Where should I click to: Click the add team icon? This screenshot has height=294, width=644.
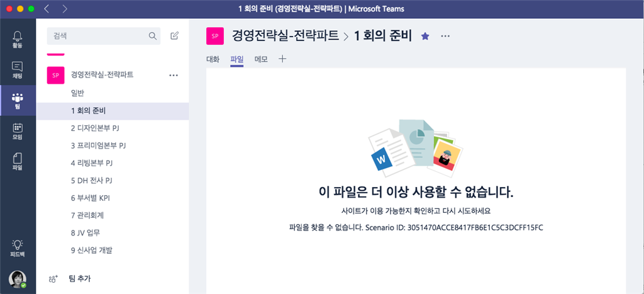coord(53,279)
